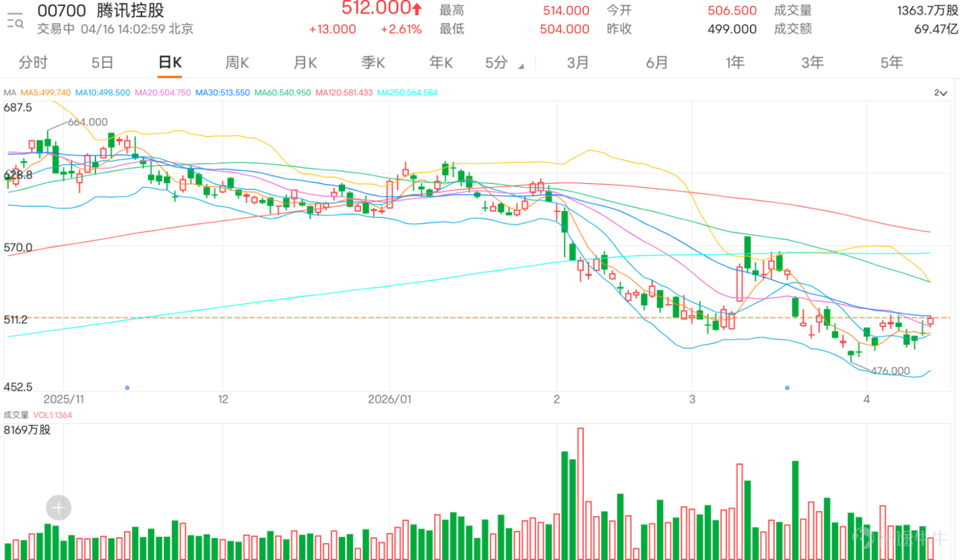
Task: Click the MA250:564.584 indicator label
Action: pos(407,93)
